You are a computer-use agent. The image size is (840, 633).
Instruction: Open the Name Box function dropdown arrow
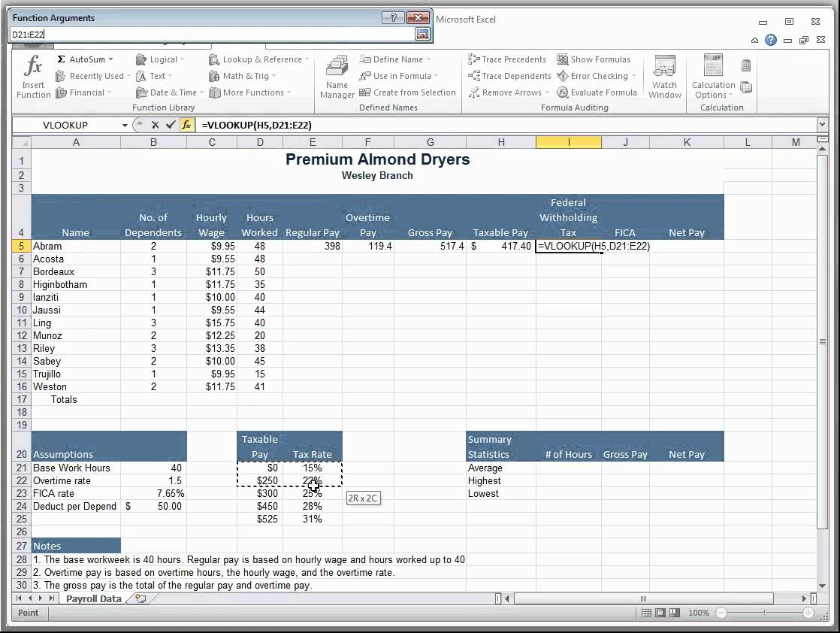125,126
